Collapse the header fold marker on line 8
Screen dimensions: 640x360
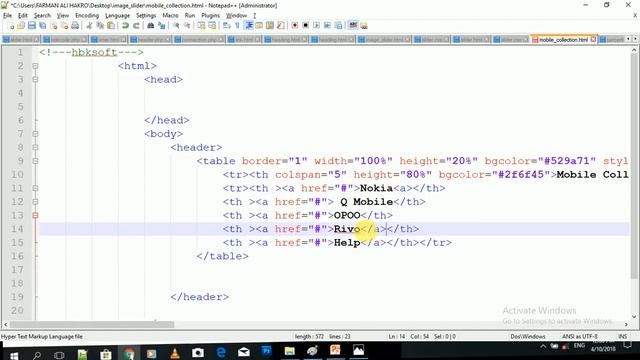(35, 147)
